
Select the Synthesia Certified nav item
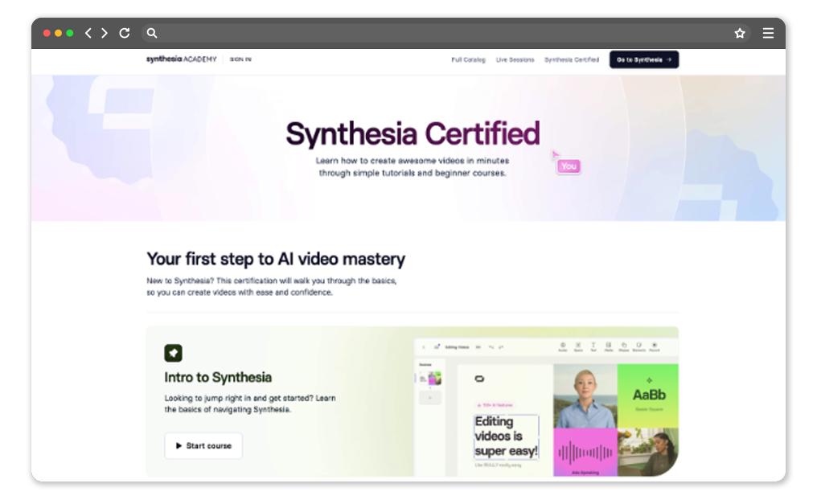tap(572, 59)
